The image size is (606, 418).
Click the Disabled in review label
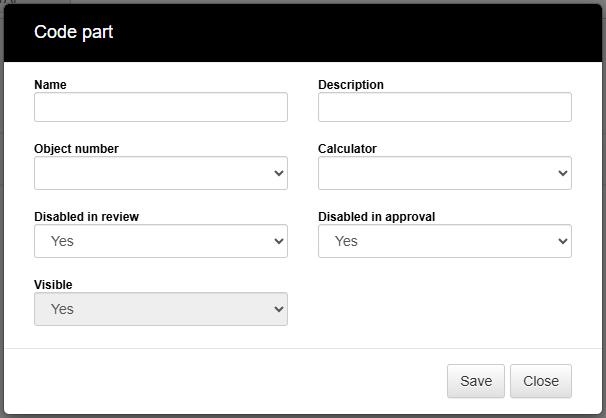[85, 217]
